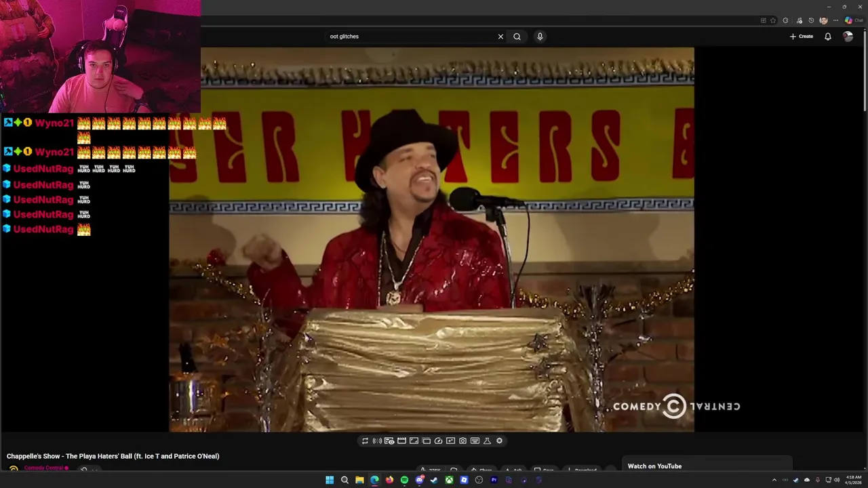Click the video title 'Chappelle's Show - The Playa Haters' Ball'
The width and height of the screenshot is (868, 488).
coord(113,456)
